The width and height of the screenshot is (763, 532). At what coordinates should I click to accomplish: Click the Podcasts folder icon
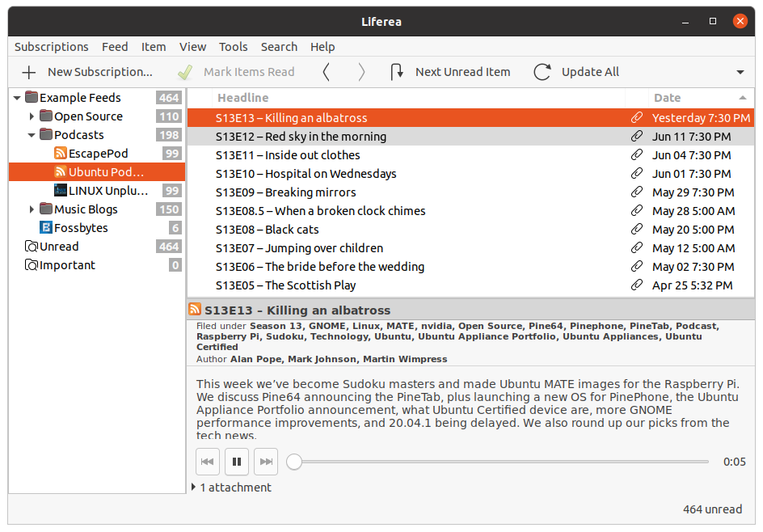[x=46, y=134]
